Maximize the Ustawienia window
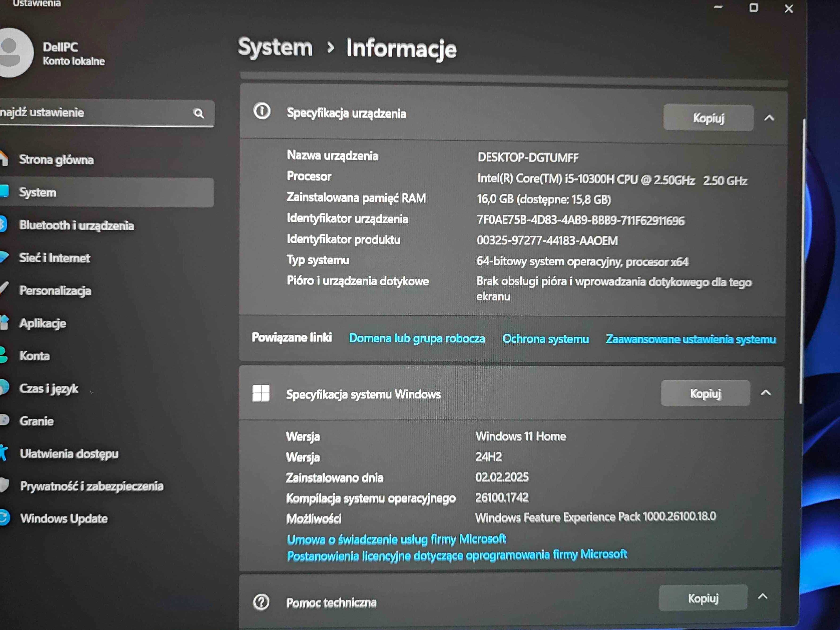840x630 pixels. coord(754,8)
